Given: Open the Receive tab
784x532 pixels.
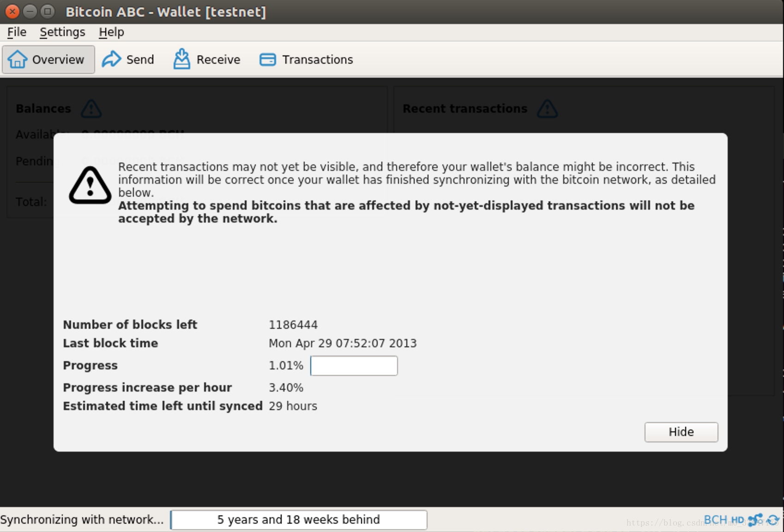Looking at the screenshot, I should point(207,60).
